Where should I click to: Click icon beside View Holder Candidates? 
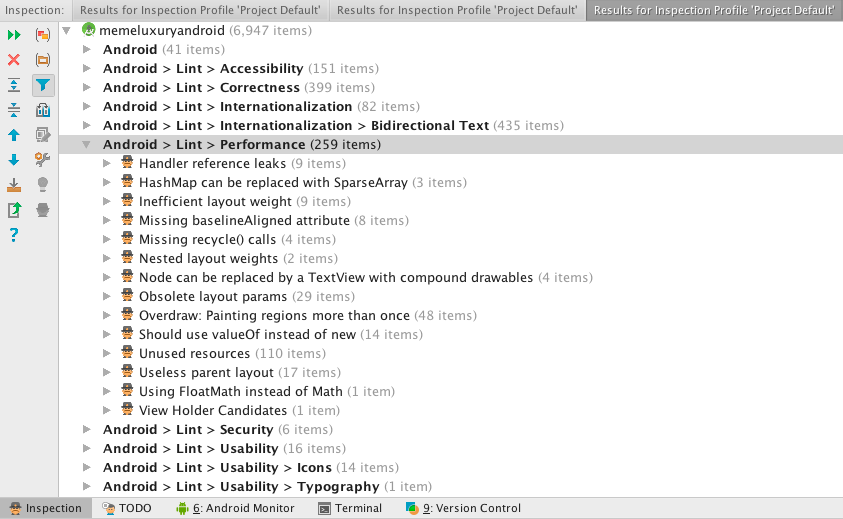[127, 409]
